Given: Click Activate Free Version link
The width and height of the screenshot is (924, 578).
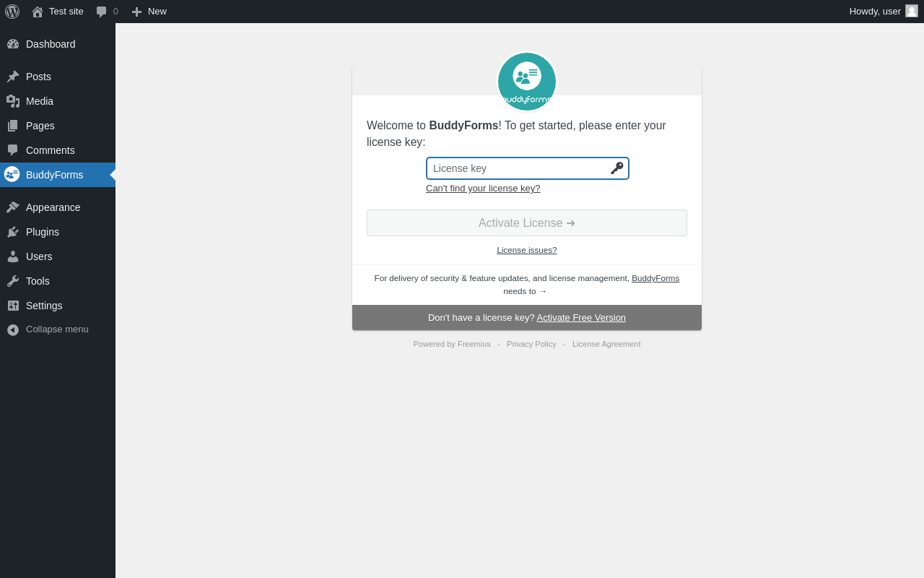Looking at the screenshot, I should click(581, 318).
